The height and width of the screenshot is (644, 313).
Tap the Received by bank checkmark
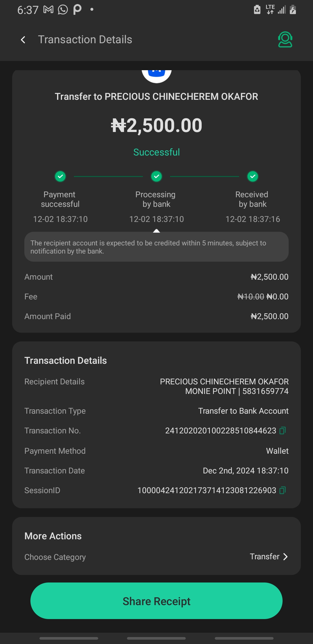pos(253,176)
